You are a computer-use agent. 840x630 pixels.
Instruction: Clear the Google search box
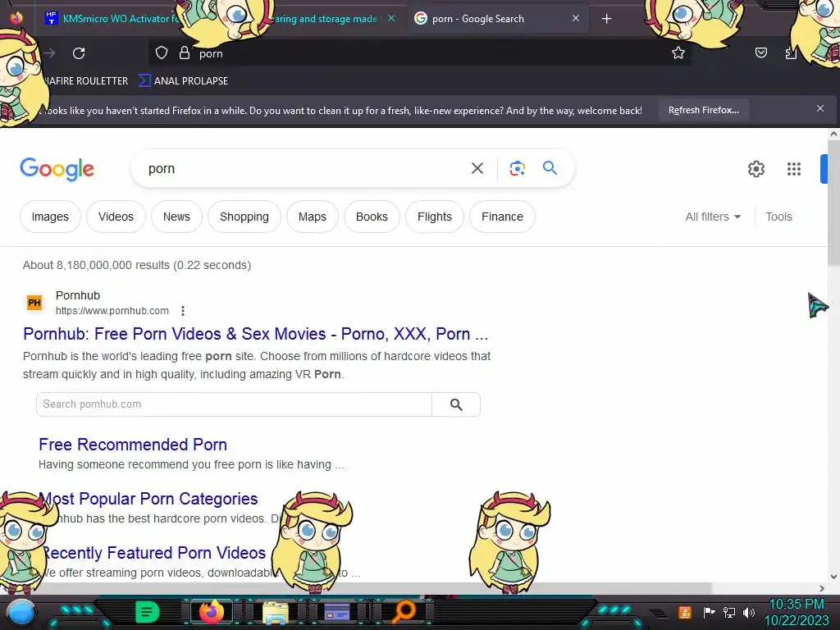[477, 168]
